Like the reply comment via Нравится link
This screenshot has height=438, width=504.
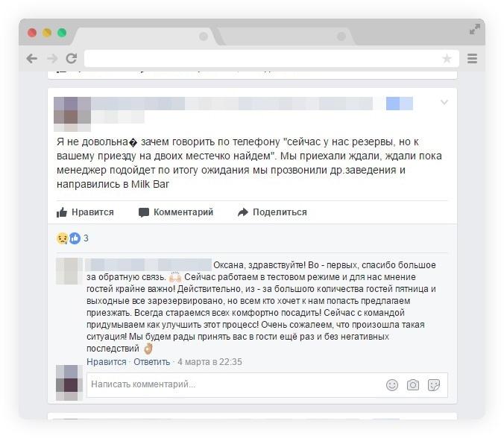(x=107, y=362)
